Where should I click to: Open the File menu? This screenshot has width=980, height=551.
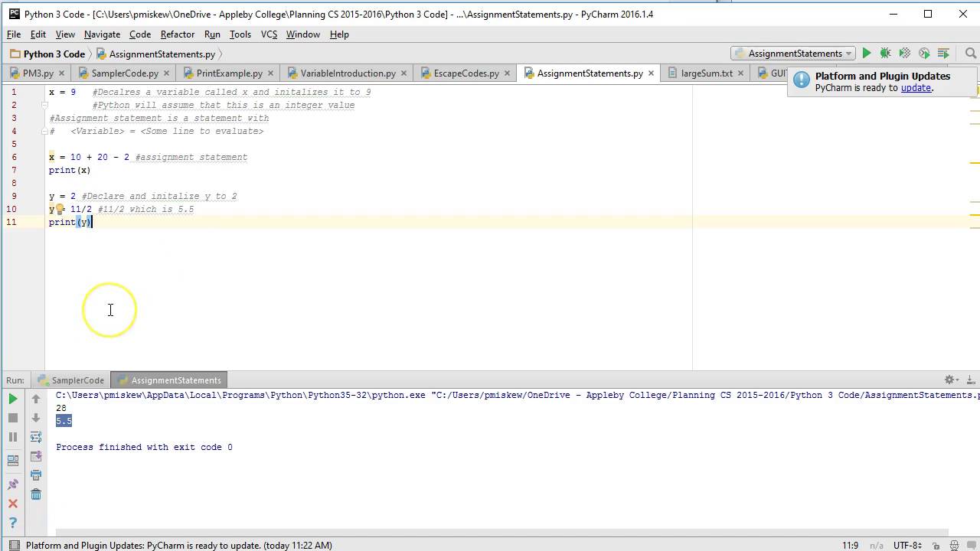point(14,34)
